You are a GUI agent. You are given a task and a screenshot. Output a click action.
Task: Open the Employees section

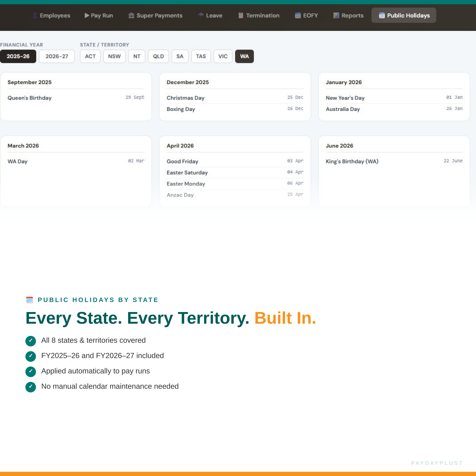(x=51, y=15)
